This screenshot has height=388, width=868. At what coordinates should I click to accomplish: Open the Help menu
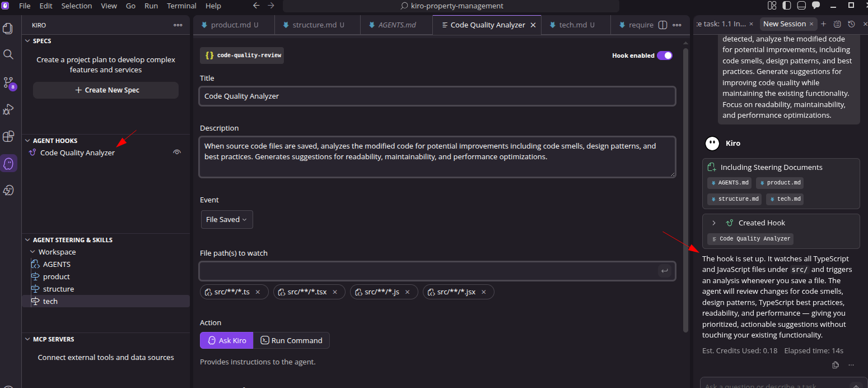tap(213, 6)
